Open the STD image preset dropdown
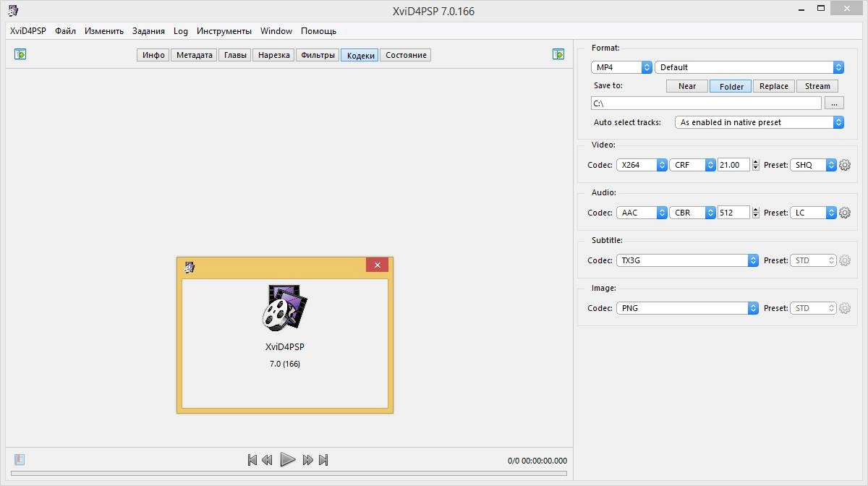 point(813,308)
